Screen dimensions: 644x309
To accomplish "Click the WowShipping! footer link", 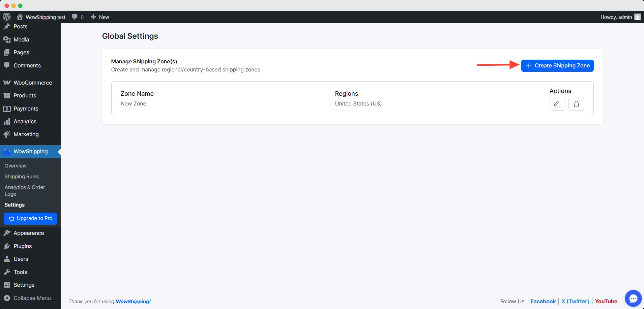I will 133,302.
